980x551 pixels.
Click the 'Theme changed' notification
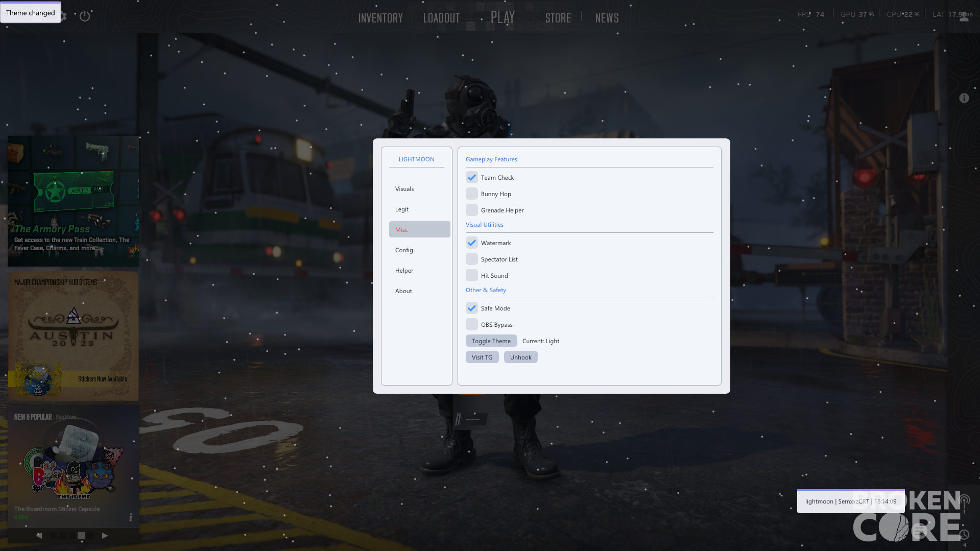(x=31, y=13)
